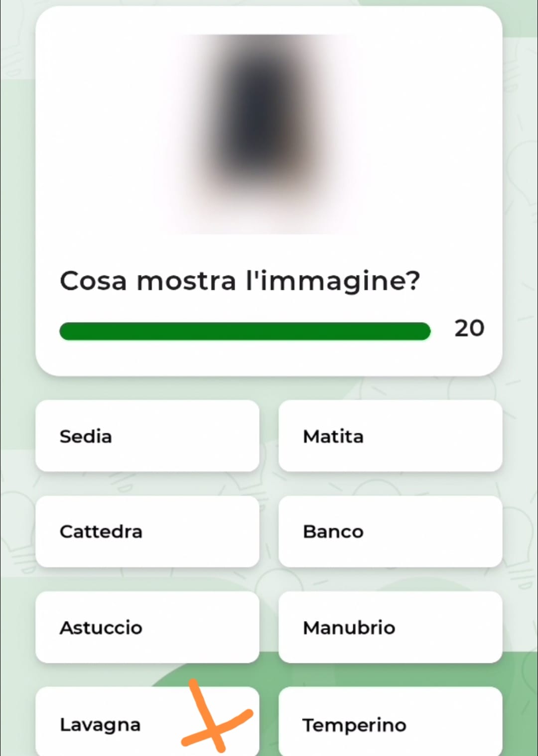The height and width of the screenshot is (756, 538).
Task: Pick the Cattedra option
Action: point(147,531)
